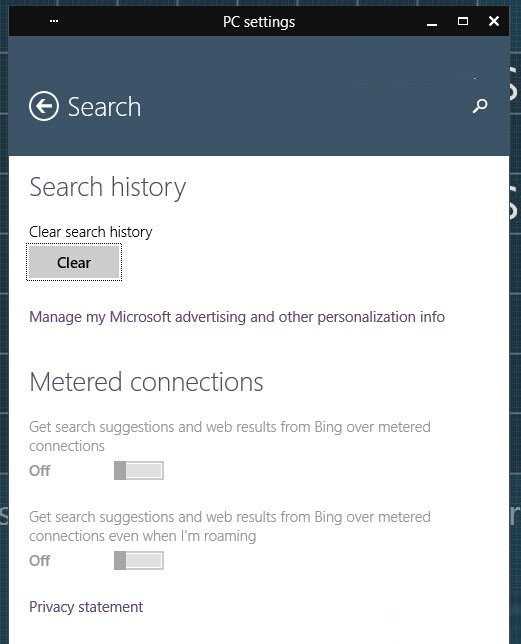521x644 pixels.
Task: Maximize the PC settings window
Action: [463, 21]
